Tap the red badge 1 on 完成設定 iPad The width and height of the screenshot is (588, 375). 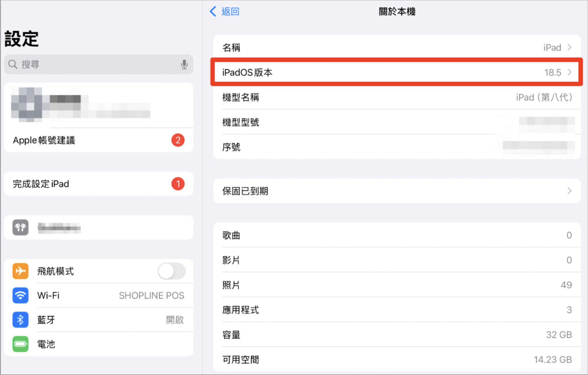coord(178,184)
